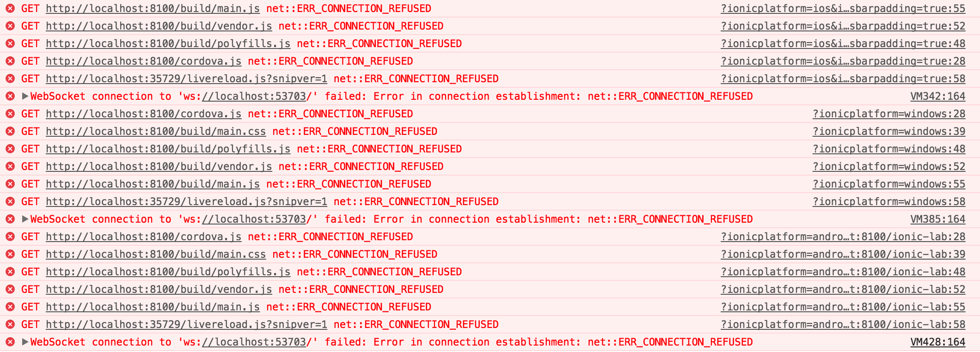Open the first polyfills.js URL link
This screenshot has width=980, height=352.
click(x=168, y=43)
